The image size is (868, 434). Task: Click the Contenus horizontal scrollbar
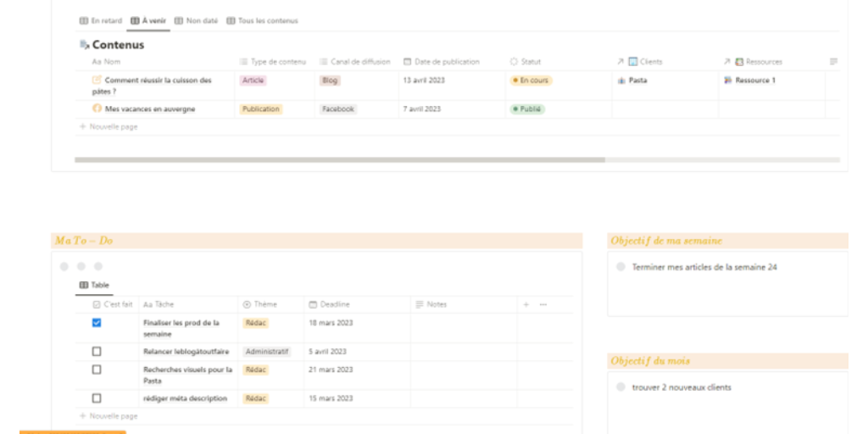[x=339, y=159]
